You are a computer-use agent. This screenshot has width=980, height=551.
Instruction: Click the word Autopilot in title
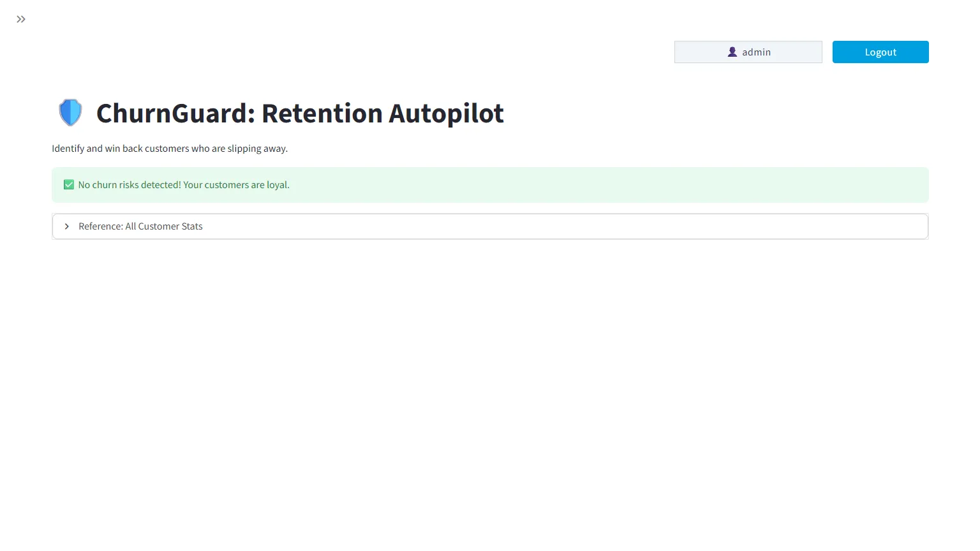click(x=447, y=115)
